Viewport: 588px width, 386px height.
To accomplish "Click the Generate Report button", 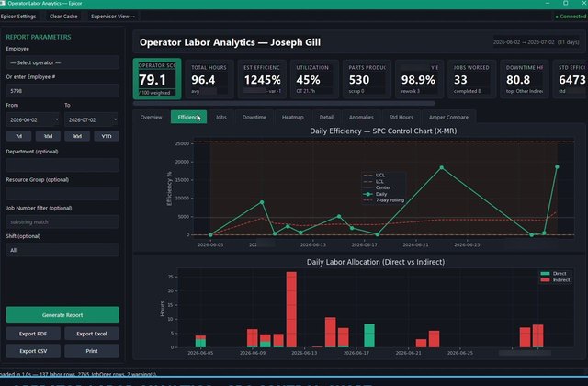I will (62, 315).
